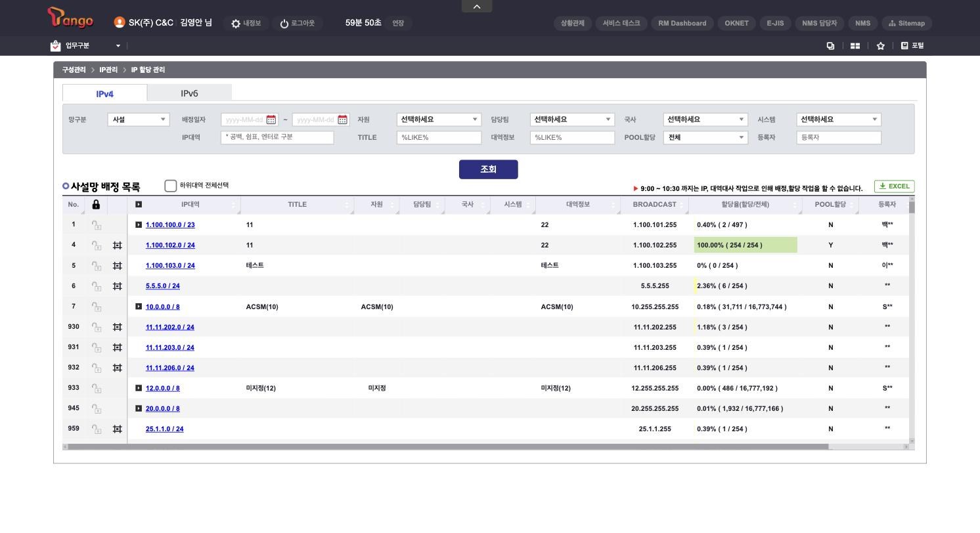The image size is (980, 533).
Task: Expand sub-ranges of 12.0.0.0 / 8
Action: coord(139,388)
